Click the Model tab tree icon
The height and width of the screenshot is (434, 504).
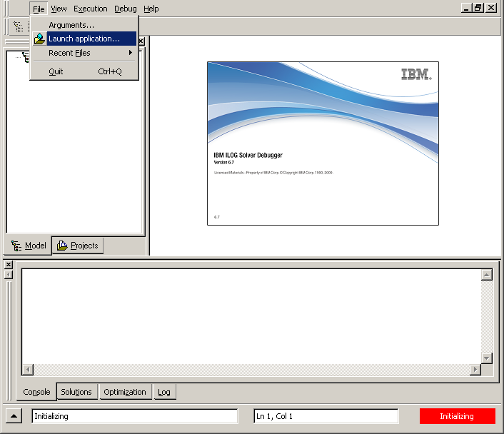[16, 246]
